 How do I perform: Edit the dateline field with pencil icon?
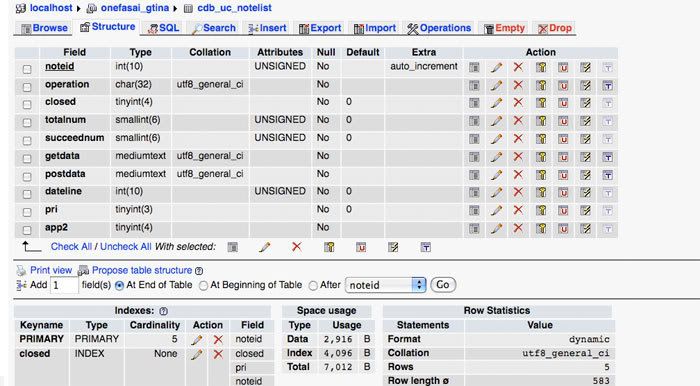pos(496,193)
